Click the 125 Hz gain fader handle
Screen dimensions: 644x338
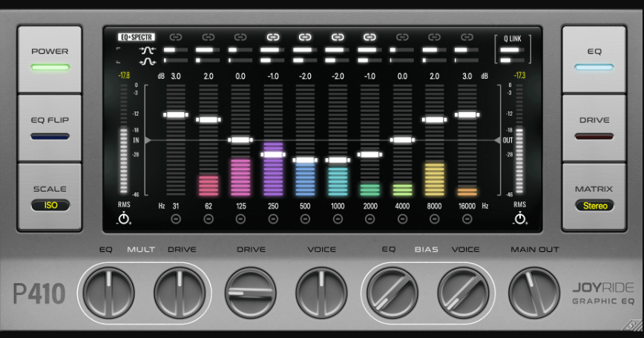point(240,140)
